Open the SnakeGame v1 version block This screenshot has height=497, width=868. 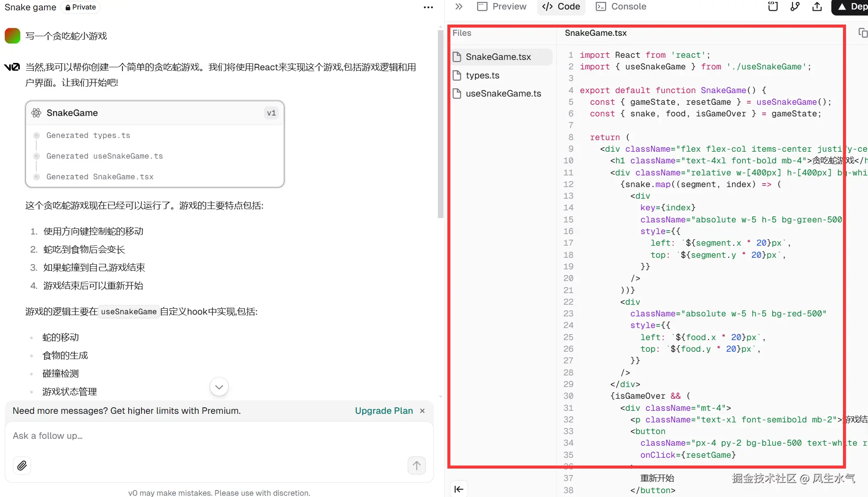coord(154,113)
